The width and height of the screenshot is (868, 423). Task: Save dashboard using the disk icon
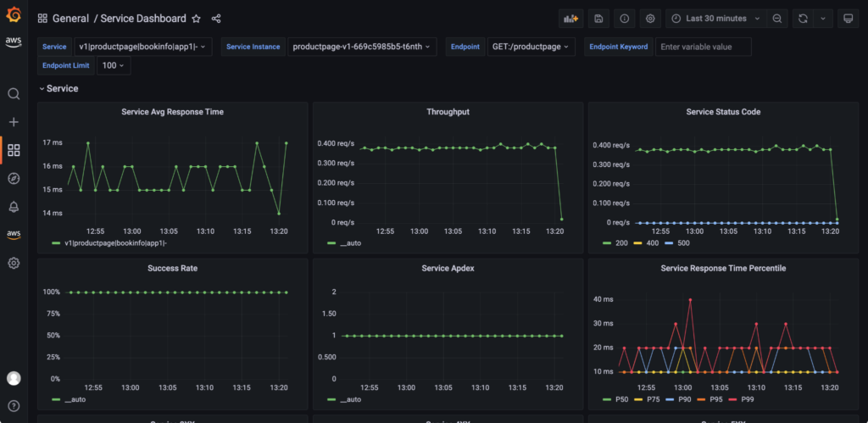(x=598, y=18)
